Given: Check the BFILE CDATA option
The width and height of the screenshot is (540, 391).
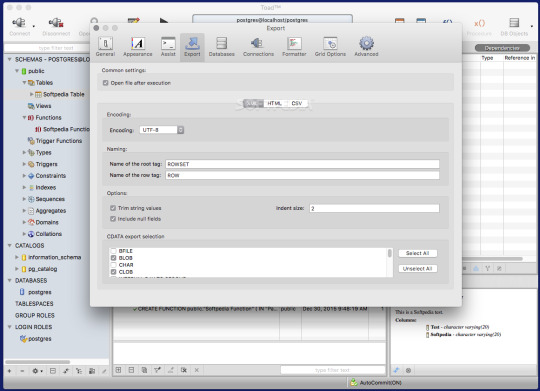Looking at the screenshot, I should (113, 251).
